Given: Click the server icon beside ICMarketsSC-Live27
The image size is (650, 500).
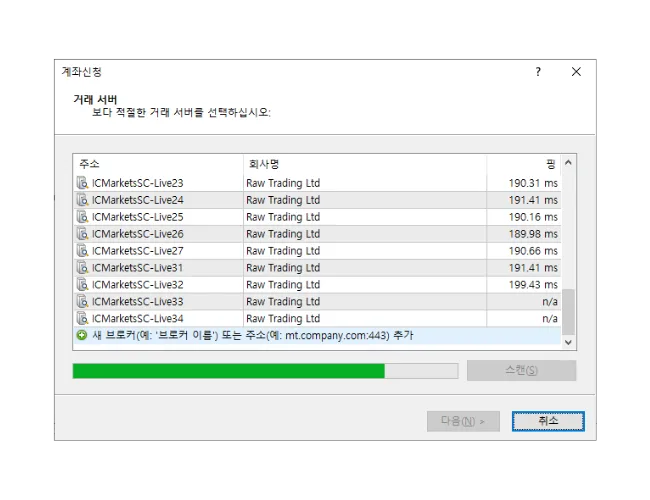Looking at the screenshot, I should click(82, 251).
